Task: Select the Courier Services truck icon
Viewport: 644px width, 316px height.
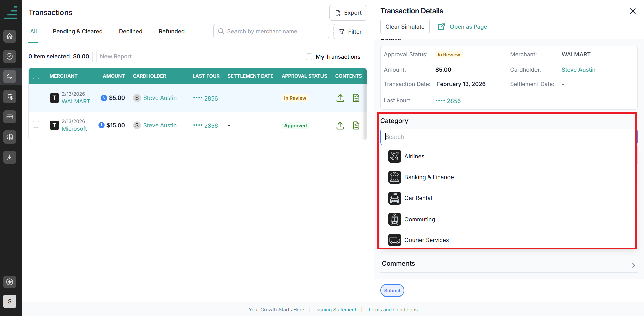Action: 395,240
